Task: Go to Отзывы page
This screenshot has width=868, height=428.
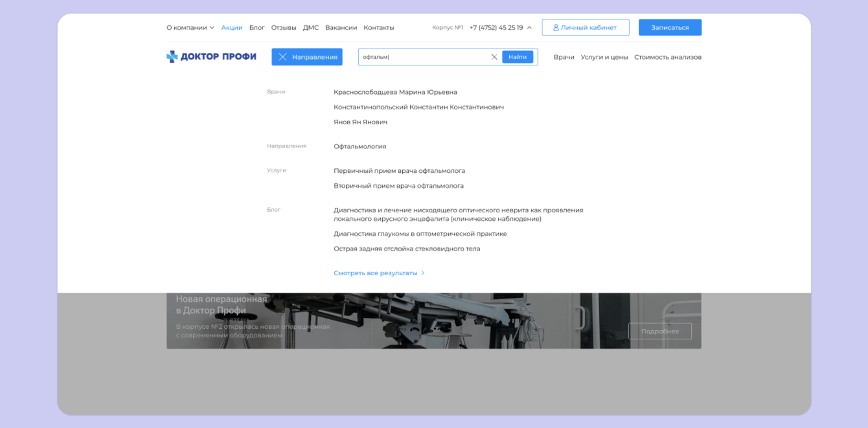Action: point(284,28)
